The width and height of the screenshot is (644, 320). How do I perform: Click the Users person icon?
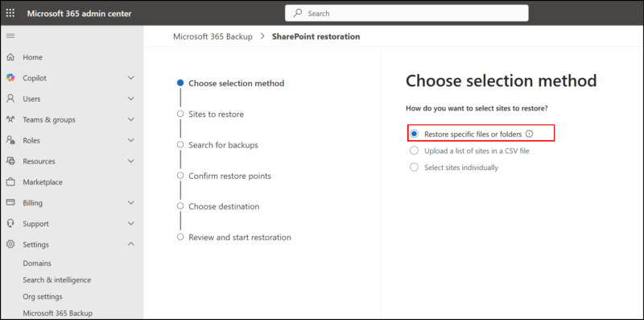[x=10, y=98]
